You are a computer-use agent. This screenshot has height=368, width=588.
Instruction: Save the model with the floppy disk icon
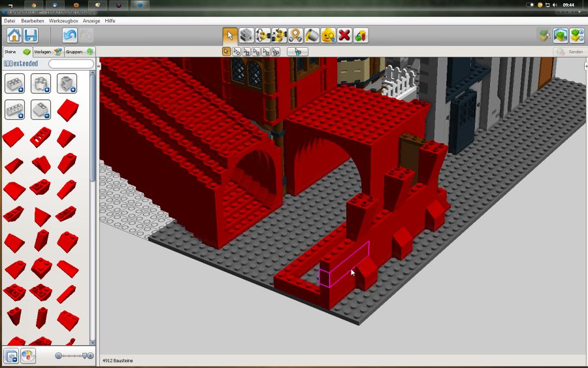point(31,35)
